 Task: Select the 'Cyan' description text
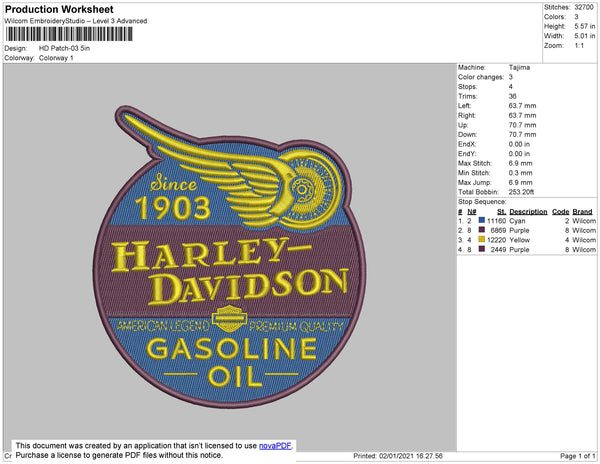coord(517,221)
